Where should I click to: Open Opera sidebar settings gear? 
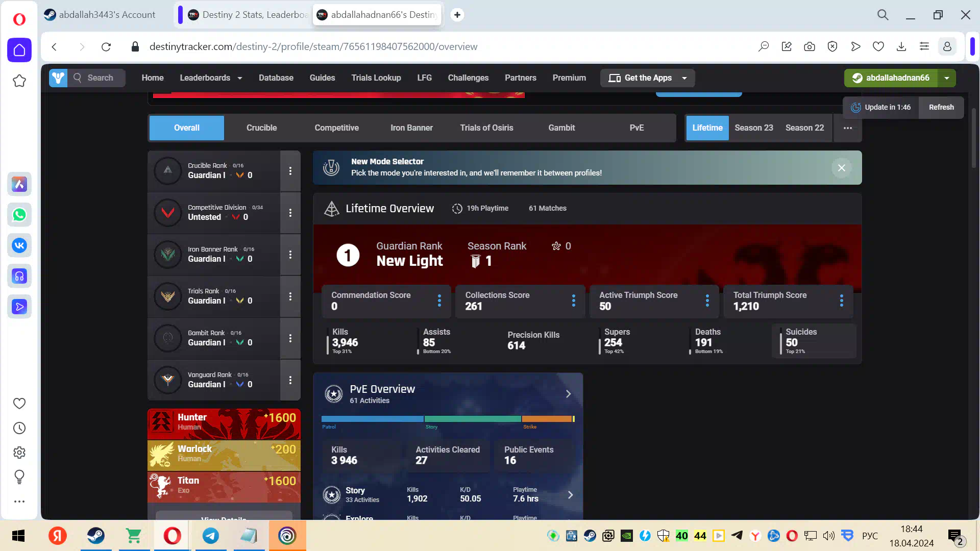coord(19,453)
